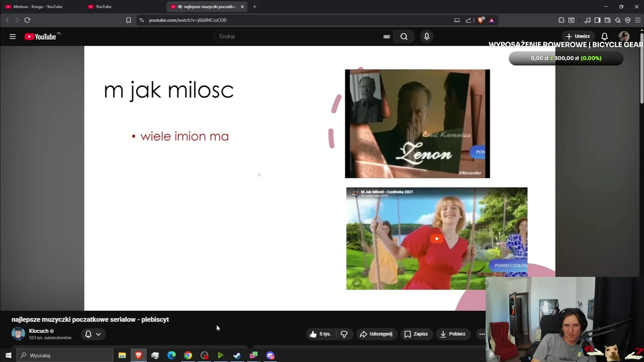Open Google Chrome from taskbar

pos(188,355)
